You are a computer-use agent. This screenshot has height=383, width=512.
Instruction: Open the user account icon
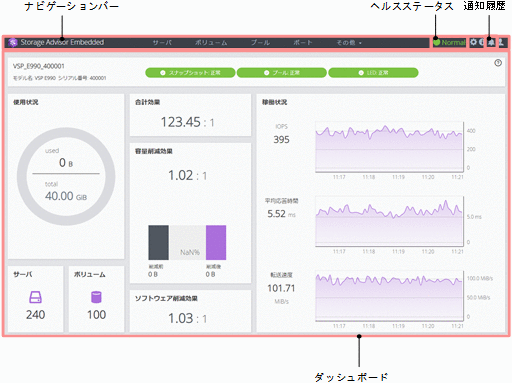pos(501,42)
